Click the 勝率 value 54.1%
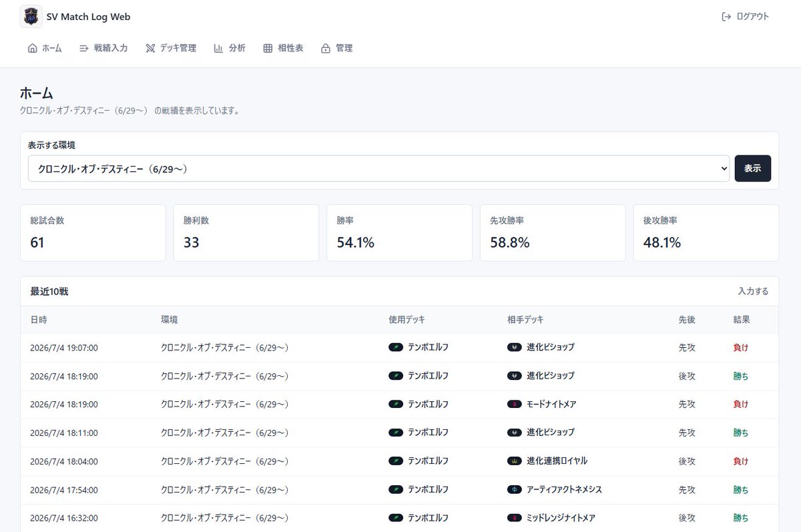The height and width of the screenshot is (532, 801). click(356, 243)
